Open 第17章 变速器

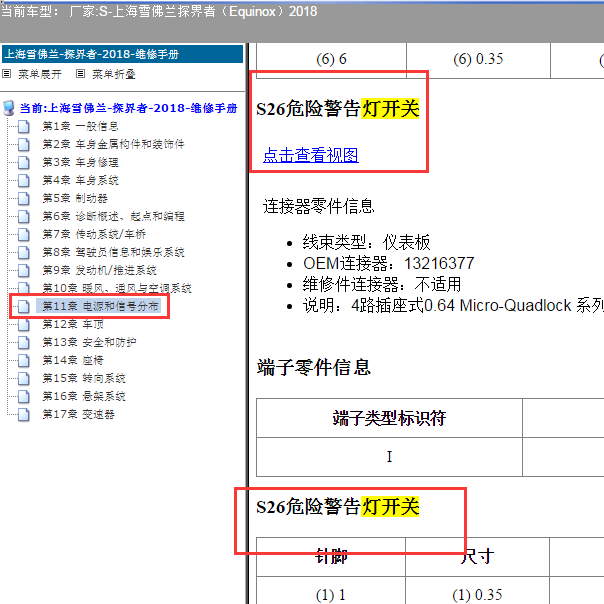point(78,414)
